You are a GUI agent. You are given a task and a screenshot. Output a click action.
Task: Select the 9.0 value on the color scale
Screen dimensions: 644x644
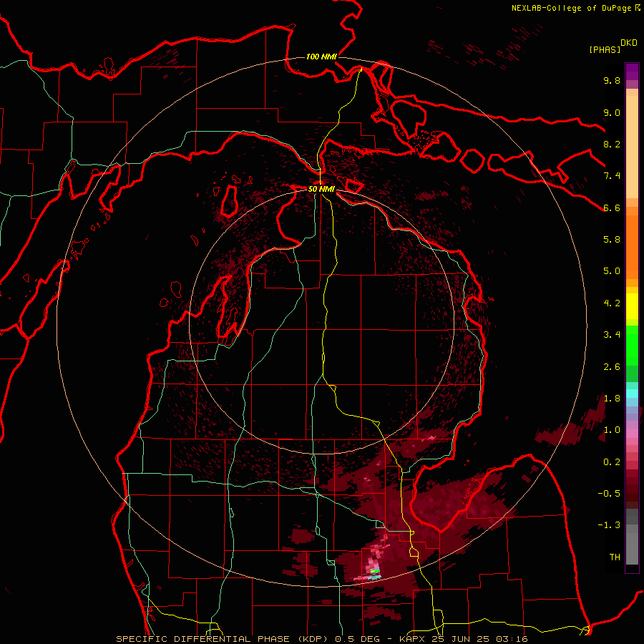pos(612,112)
